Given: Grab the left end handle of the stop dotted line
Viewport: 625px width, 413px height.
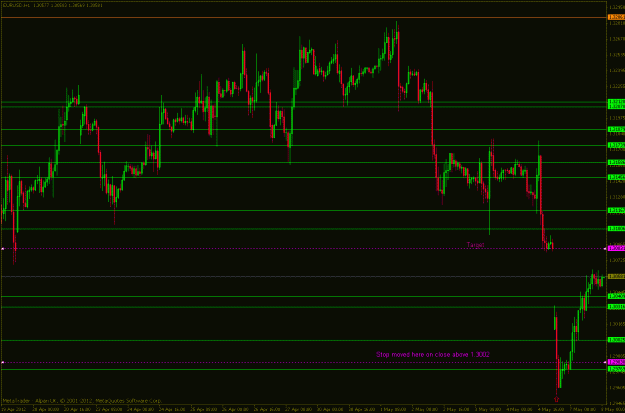Looking at the screenshot, I should (x=2, y=362).
